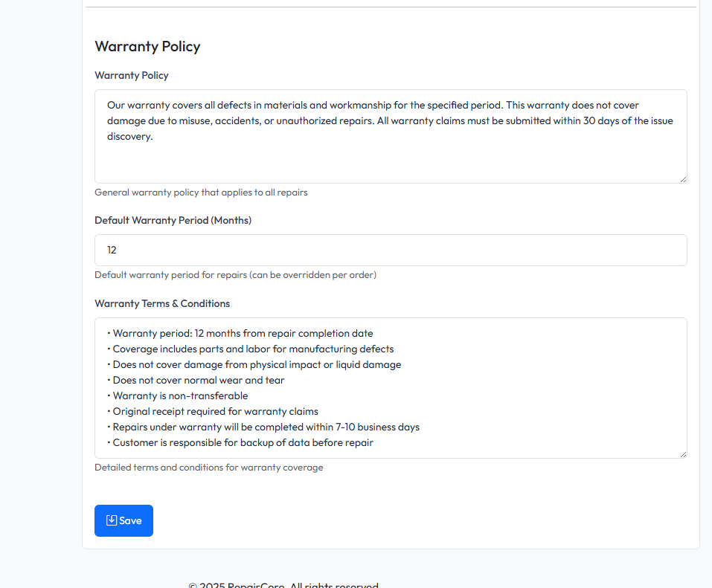Click the resize grip of the Warranty Policy textarea
This screenshot has width=712, height=588.
pyautogui.click(x=682, y=178)
